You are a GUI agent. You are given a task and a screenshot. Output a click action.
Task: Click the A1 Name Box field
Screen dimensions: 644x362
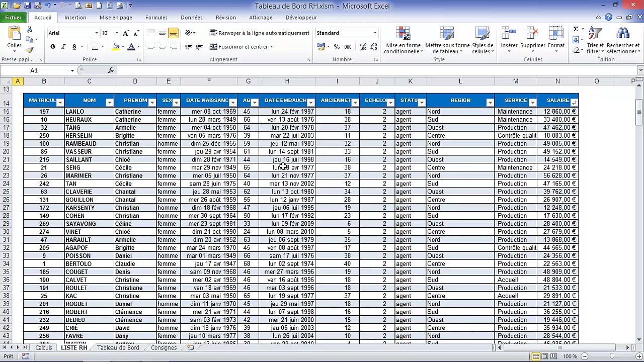[34, 70]
